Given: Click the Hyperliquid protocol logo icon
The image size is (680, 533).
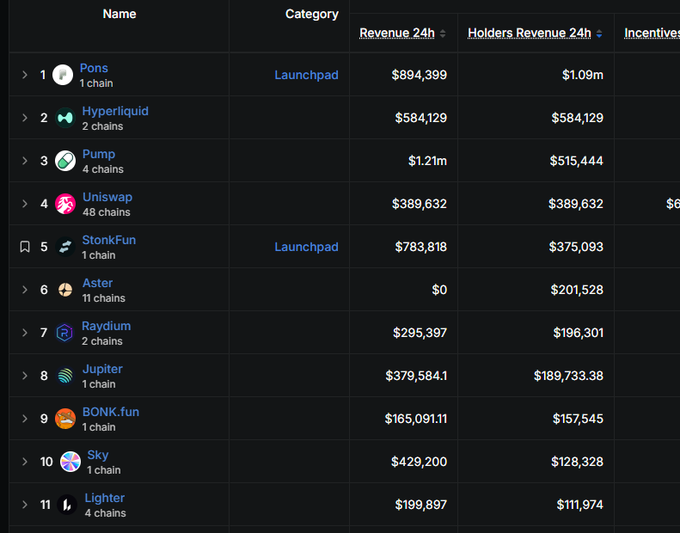Looking at the screenshot, I should pos(65,118).
